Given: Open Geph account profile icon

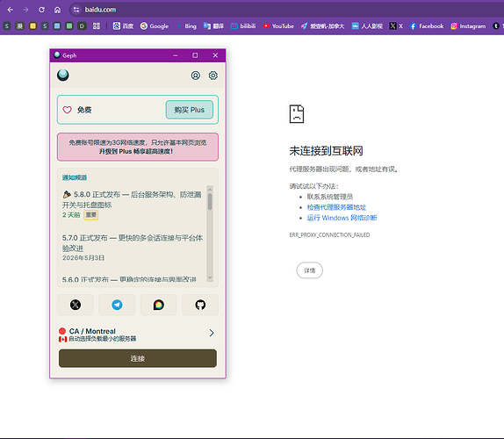Looking at the screenshot, I should 196,76.
